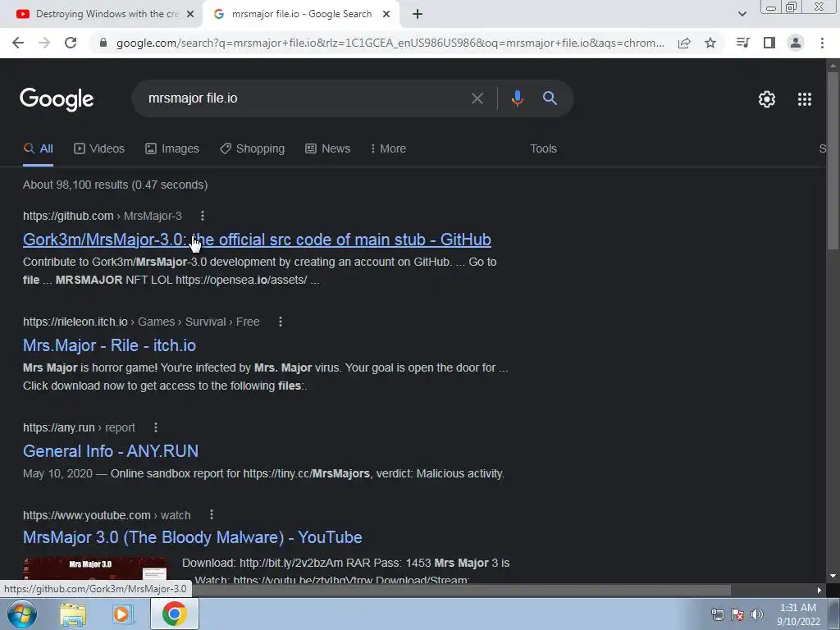Open the Tools search options
Screen dimensions: 840x630
pos(543,148)
